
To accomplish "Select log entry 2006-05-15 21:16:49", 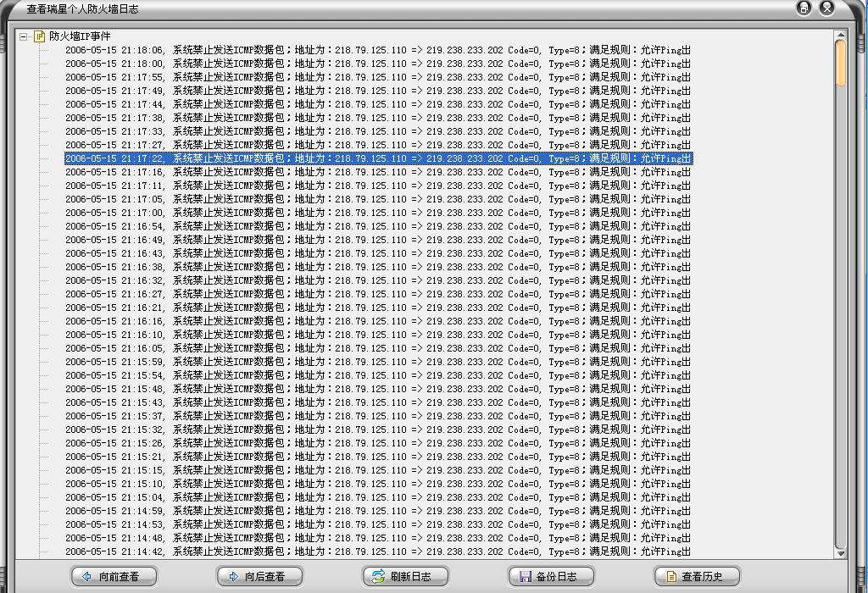I will click(379, 240).
